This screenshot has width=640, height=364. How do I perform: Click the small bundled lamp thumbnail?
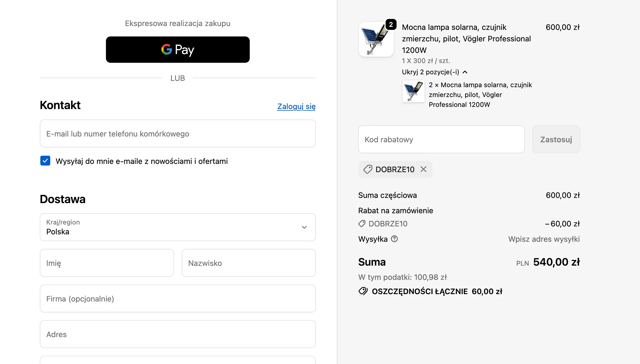tap(413, 91)
